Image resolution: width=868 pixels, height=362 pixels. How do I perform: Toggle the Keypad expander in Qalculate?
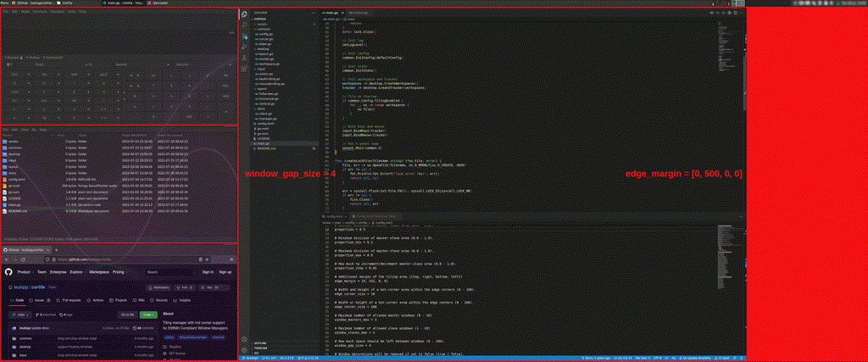pos(13,58)
